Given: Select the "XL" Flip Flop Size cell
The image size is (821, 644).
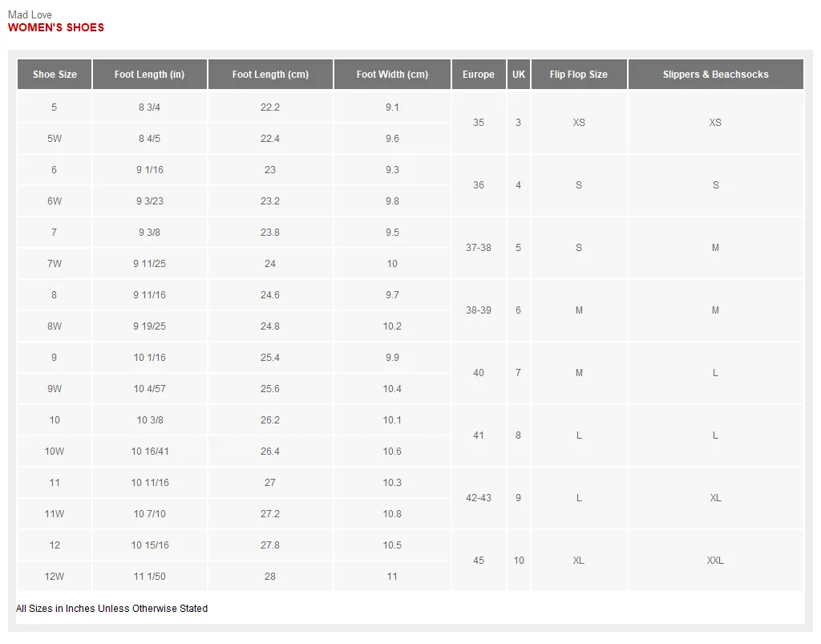Looking at the screenshot, I should coord(579,561).
